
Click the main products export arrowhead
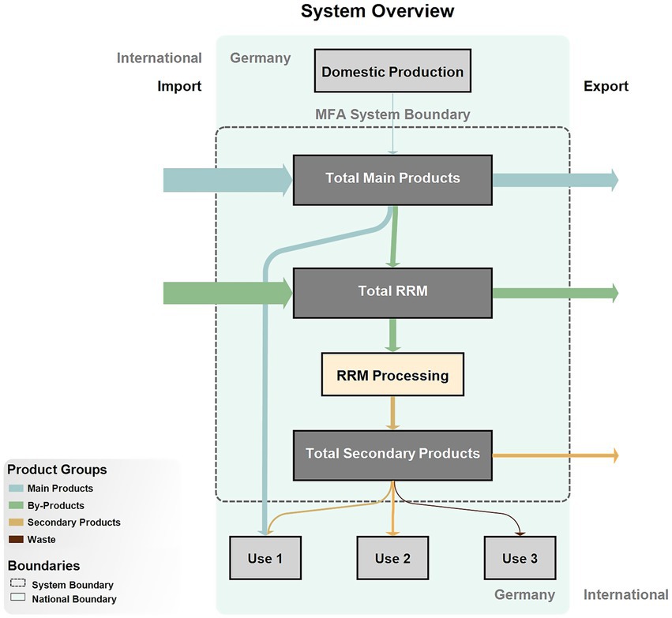pyautogui.click(x=611, y=180)
